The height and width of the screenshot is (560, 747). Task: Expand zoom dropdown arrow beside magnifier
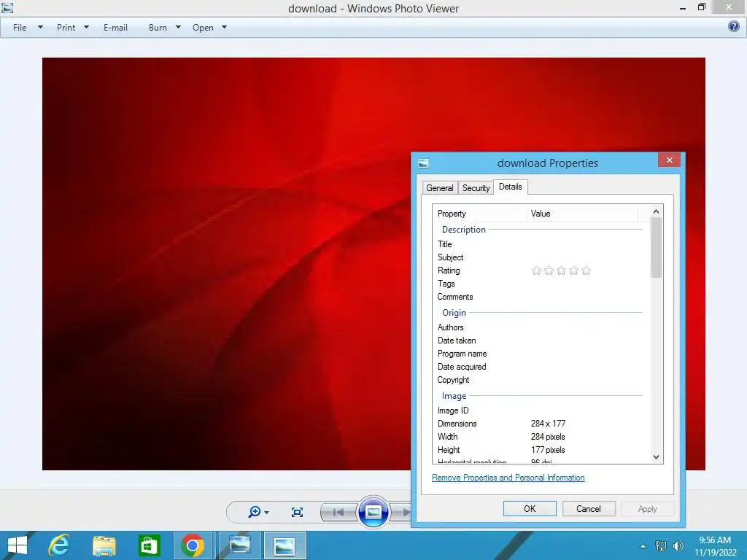pyautogui.click(x=267, y=513)
